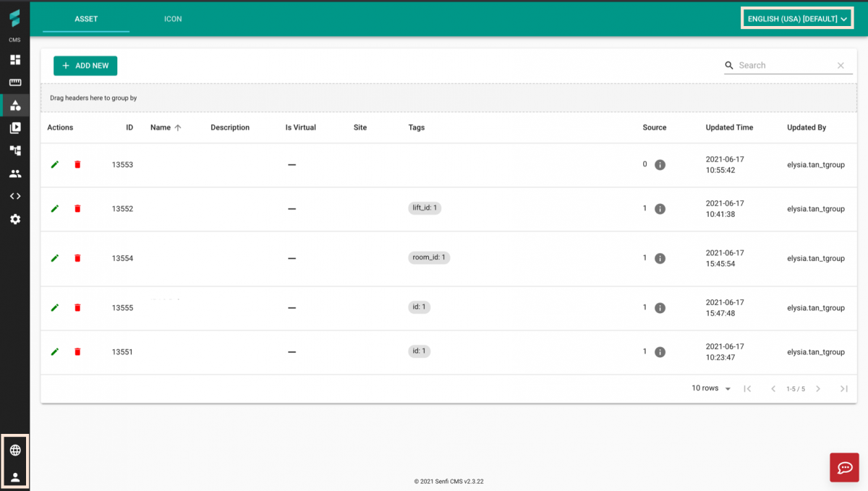
Task: Open the dashboard panel in the sidebar
Action: [14, 59]
